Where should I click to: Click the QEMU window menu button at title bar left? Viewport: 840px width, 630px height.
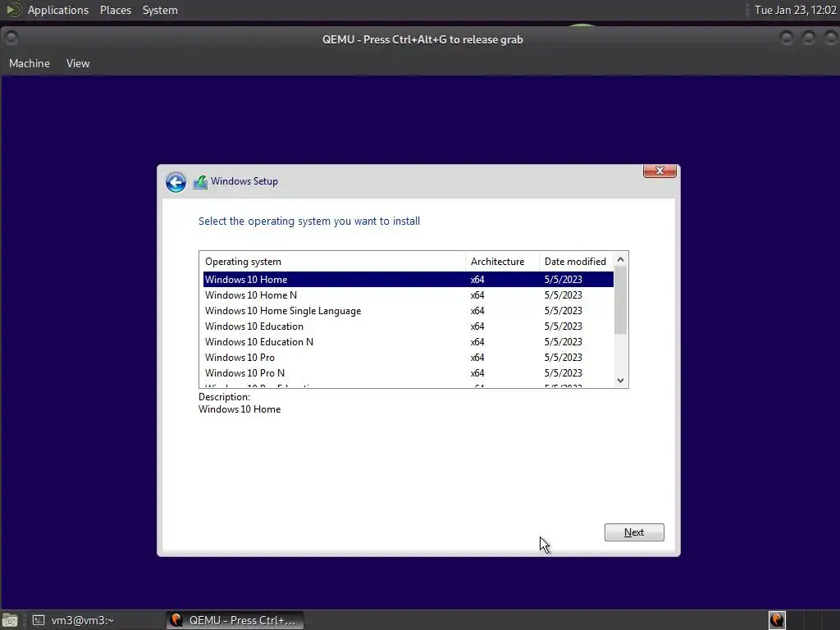click(11, 39)
